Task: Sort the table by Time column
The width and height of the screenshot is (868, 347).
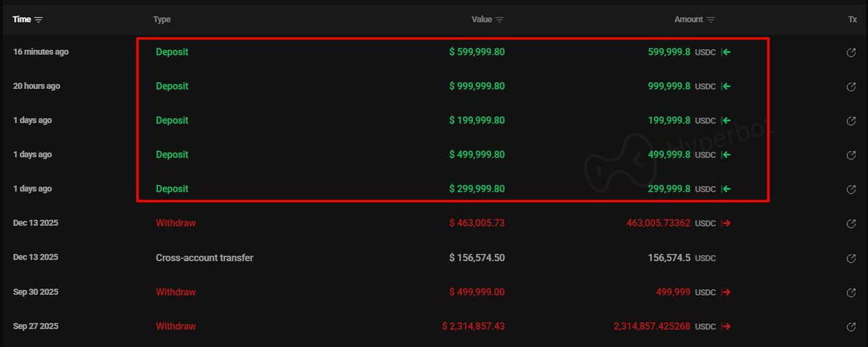Action: 38,20
